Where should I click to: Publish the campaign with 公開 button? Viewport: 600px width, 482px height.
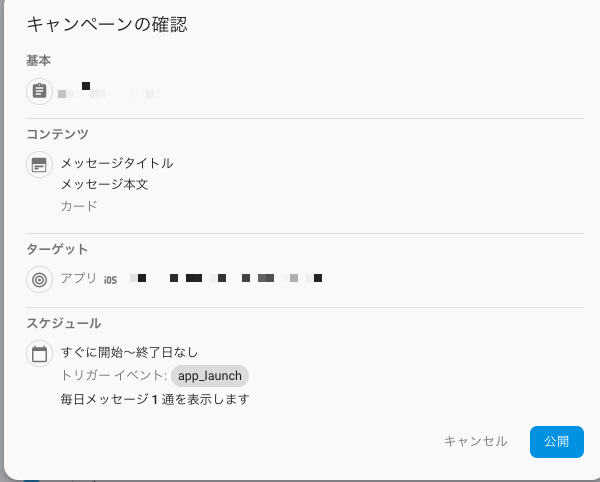click(557, 442)
